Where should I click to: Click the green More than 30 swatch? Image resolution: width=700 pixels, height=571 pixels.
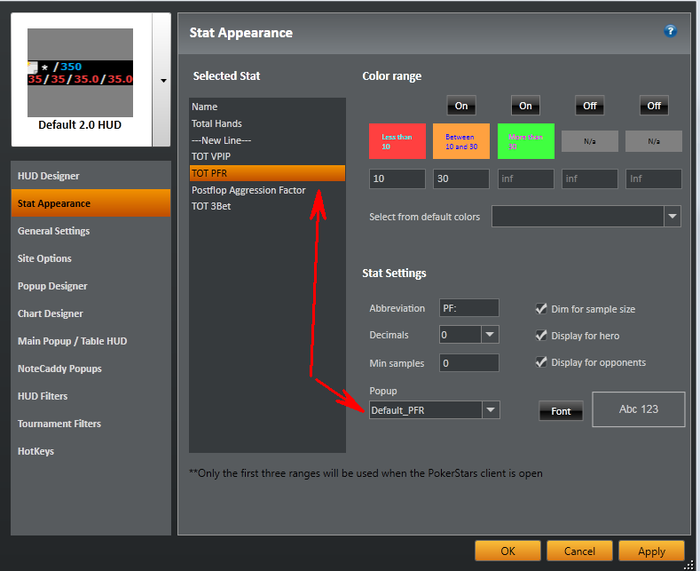click(526, 141)
